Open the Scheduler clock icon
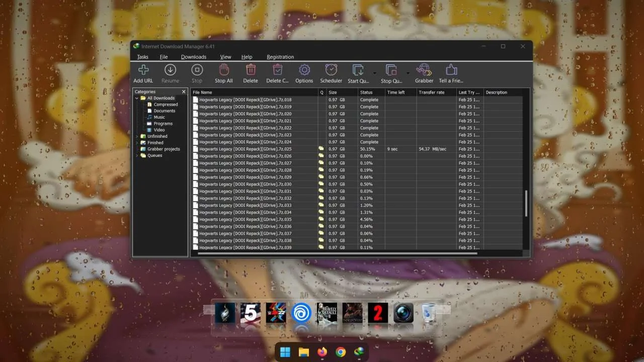This screenshot has height=362, width=644. click(x=331, y=70)
